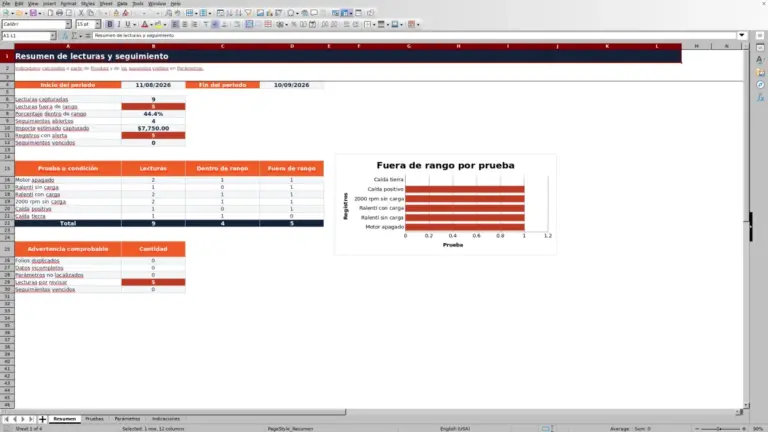Click the Insert Special Character icon
This screenshot has width=768, height=432.
(x=291, y=13)
